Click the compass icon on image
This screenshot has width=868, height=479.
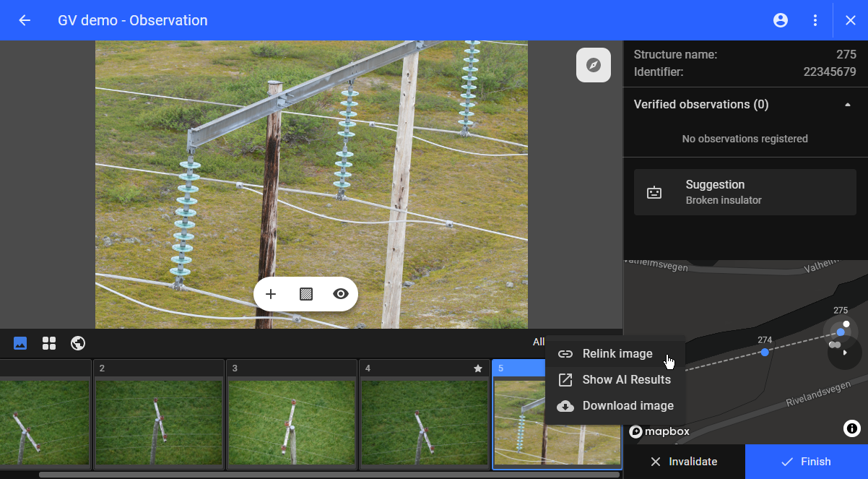594,65
